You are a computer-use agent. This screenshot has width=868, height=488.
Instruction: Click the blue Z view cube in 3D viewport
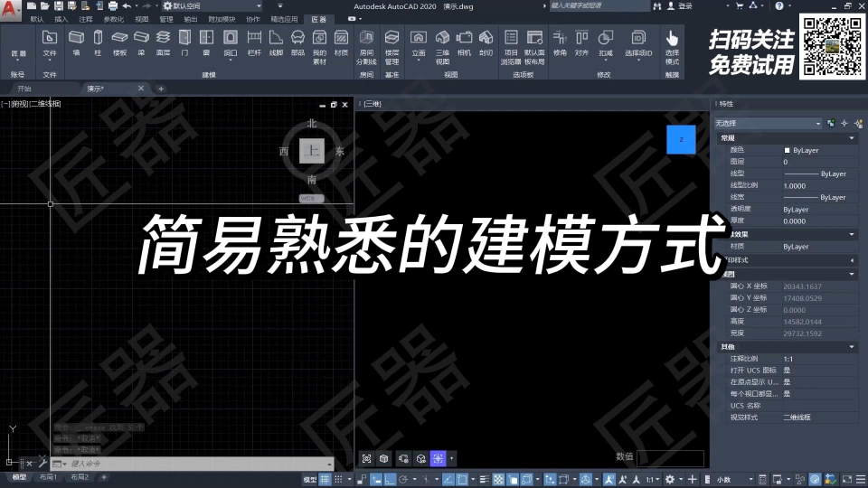[x=681, y=139]
